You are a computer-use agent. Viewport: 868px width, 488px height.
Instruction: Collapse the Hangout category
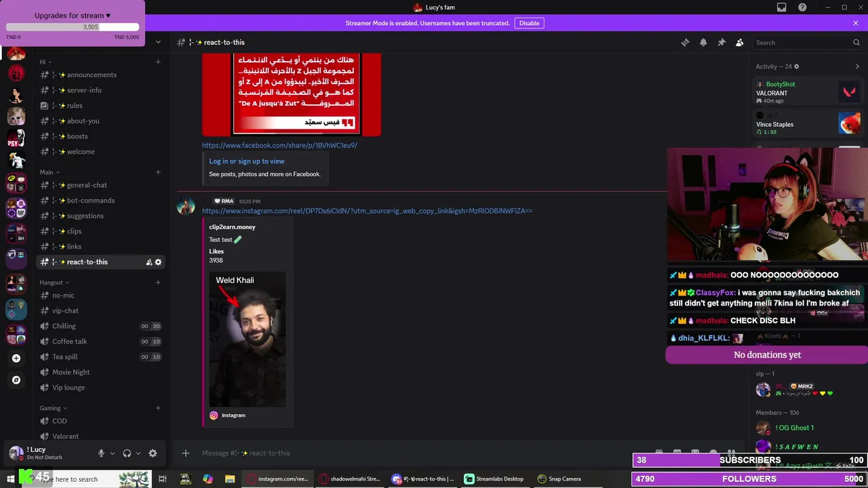(x=54, y=283)
